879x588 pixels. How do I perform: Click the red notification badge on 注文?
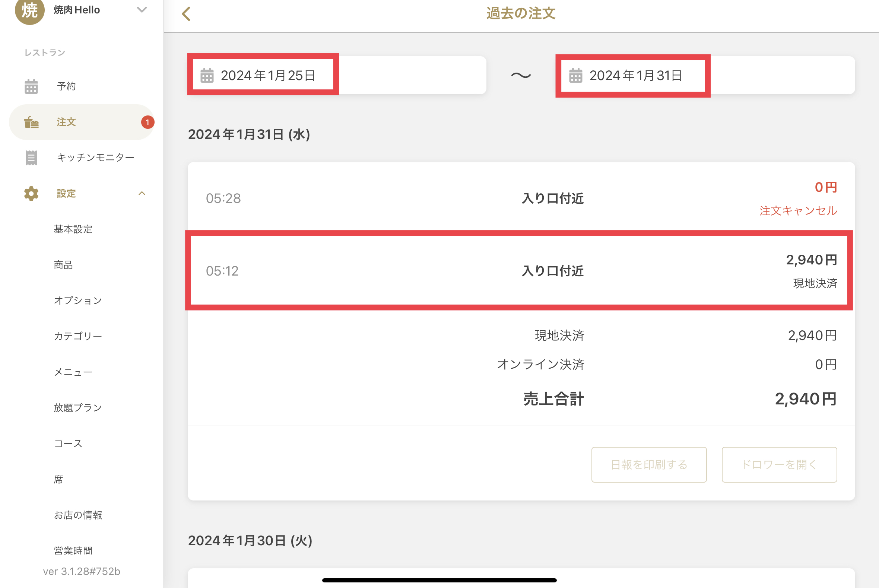(147, 122)
